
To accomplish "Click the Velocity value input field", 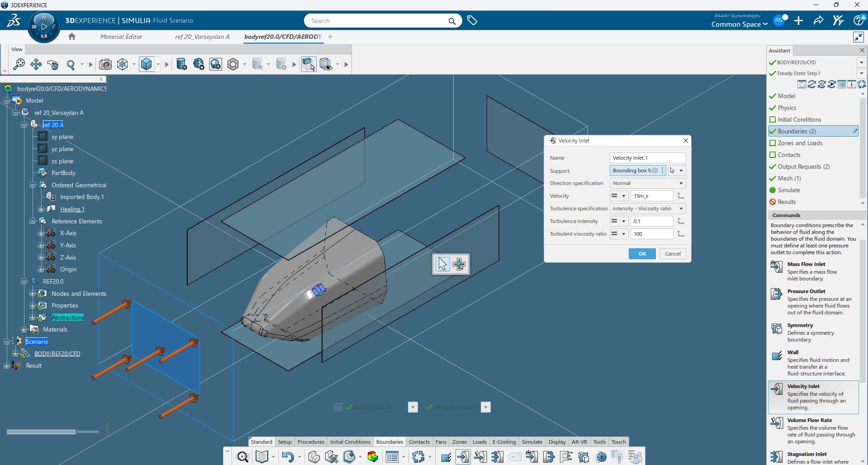I will point(651,196).
